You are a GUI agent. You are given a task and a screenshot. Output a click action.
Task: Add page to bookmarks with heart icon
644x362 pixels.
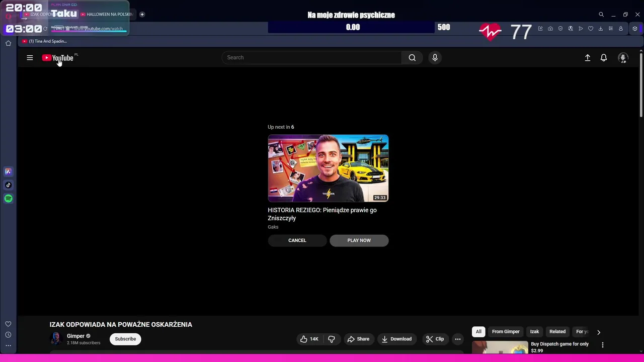point(591,29)
